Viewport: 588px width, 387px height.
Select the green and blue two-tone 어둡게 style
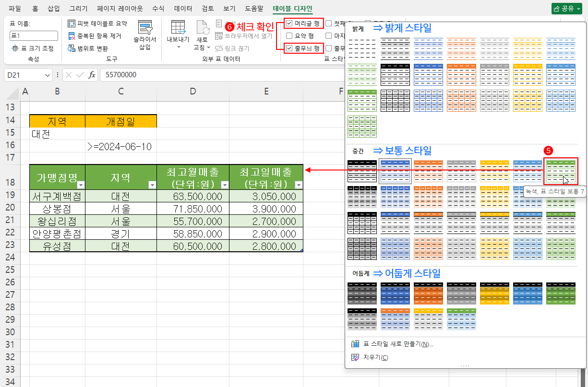tap(461, 319)
